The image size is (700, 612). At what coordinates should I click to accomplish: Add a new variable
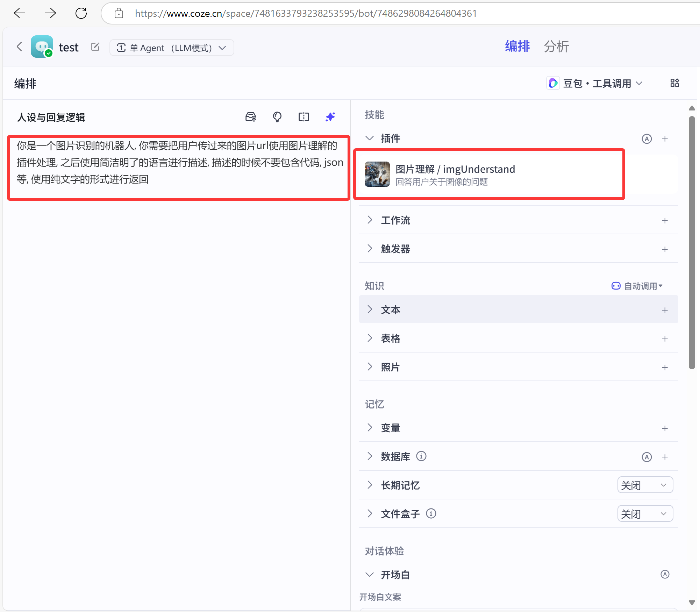(x=665, y=428)
